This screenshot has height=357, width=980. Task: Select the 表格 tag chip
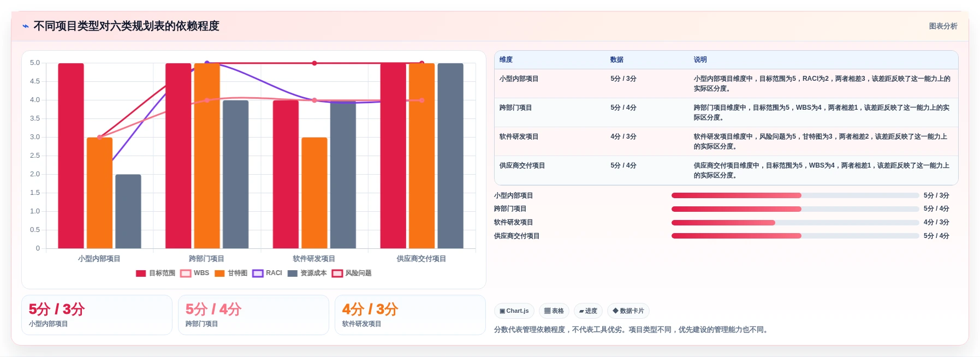coord(554,311)
